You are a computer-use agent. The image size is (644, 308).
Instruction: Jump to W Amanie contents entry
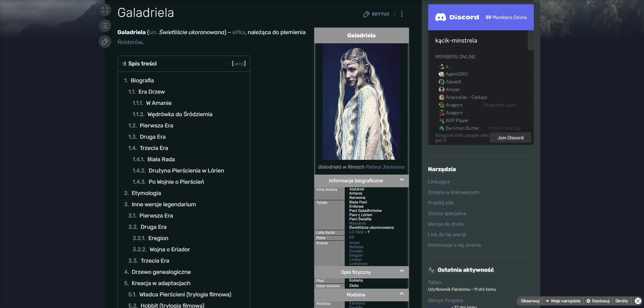pyautogui.click(x=159, y=103)
